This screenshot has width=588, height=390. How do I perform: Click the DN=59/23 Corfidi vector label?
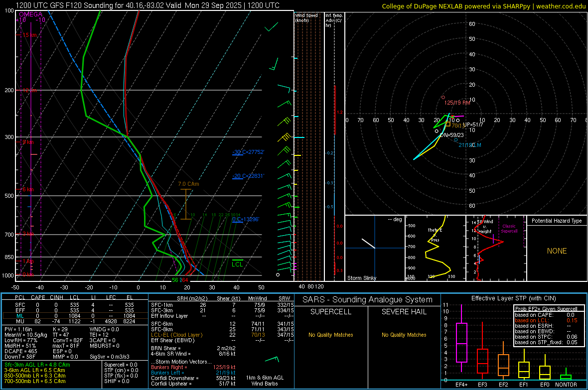(x=452, y=135)
